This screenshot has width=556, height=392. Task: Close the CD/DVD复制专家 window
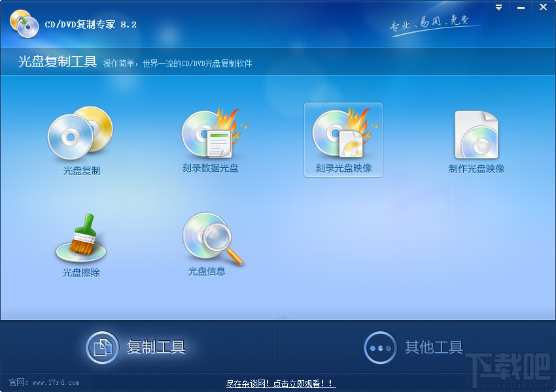coord(543,7)
